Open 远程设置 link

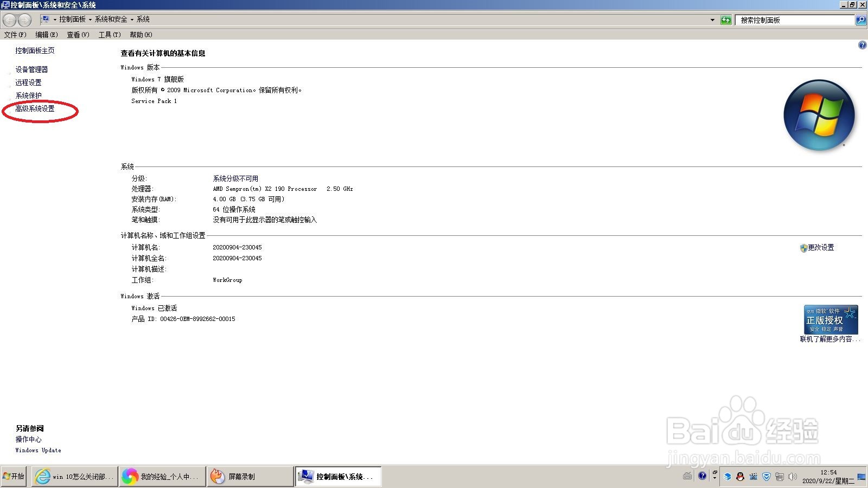[x=28, y=82]
